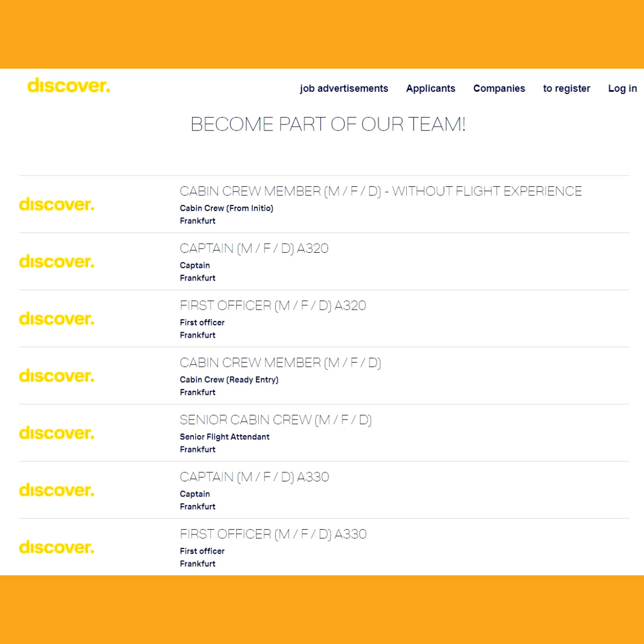Open the Applicants menu item
Image resolution: width=644 pixels, height=644 pixels.
coord(430,89)
